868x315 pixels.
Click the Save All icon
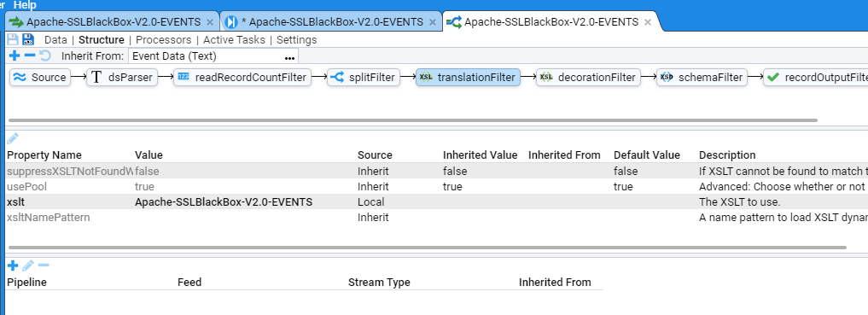coord(27,39)
